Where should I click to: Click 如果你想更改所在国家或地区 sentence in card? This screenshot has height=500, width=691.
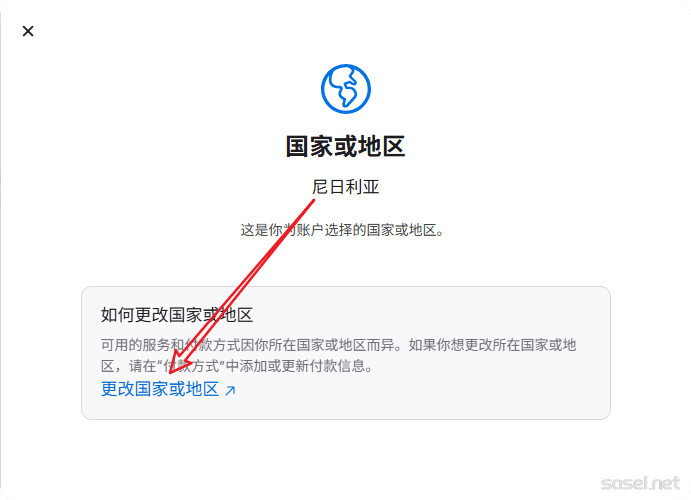(x=492, y=345)
